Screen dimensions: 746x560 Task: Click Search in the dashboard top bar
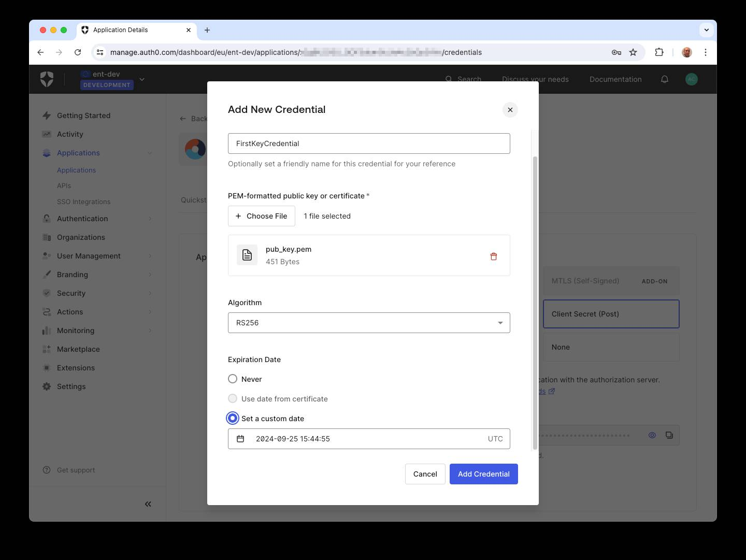point(464,79)
